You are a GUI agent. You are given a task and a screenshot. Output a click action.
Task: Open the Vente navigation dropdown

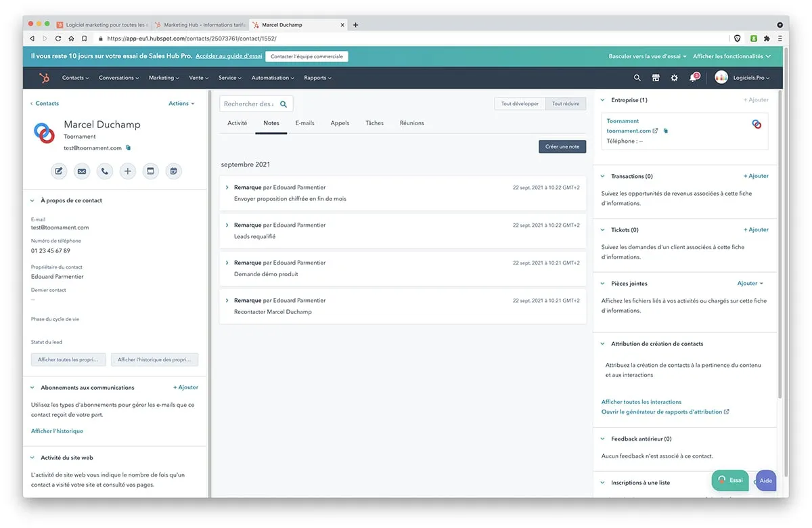198,78
